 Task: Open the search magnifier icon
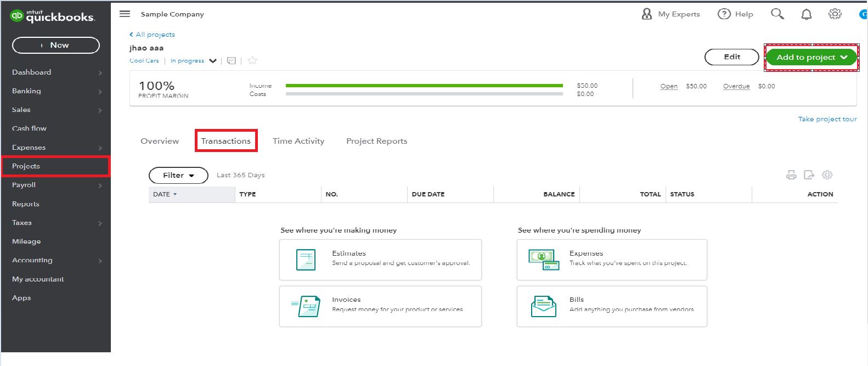point(777,14)
